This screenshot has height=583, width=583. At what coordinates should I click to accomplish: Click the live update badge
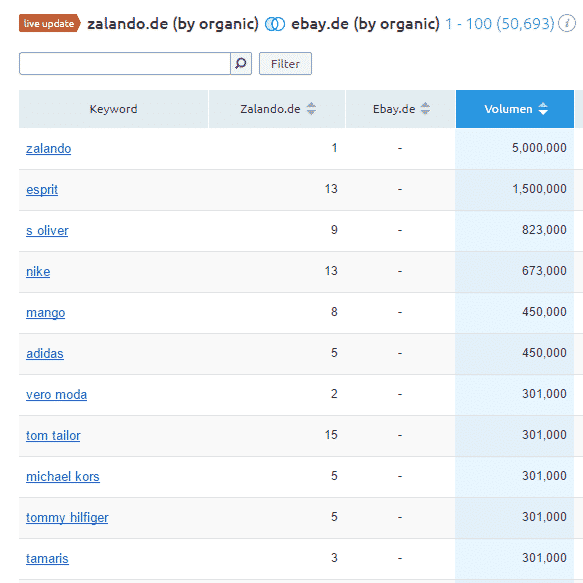coord(49,23)
